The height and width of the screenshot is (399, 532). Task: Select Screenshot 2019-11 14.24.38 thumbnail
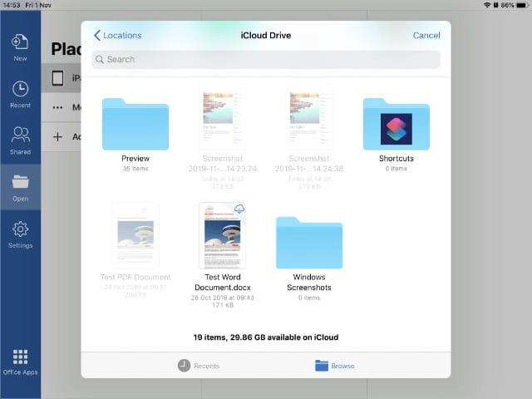pos(309,118)
